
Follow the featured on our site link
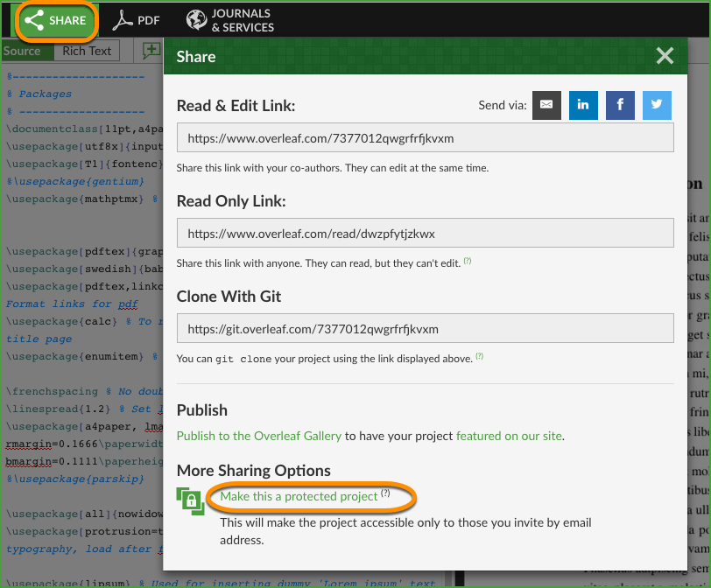pyautogui.click(x=510, y=436)
